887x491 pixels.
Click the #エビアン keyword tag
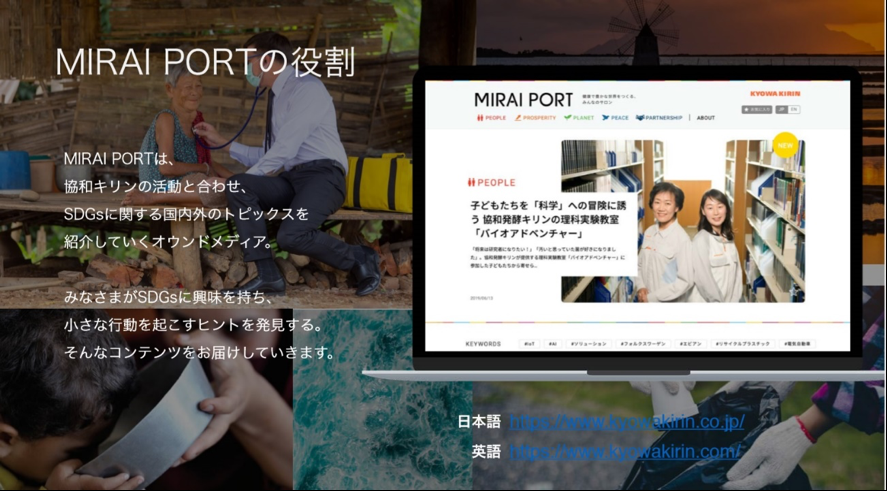coord(690,344)
